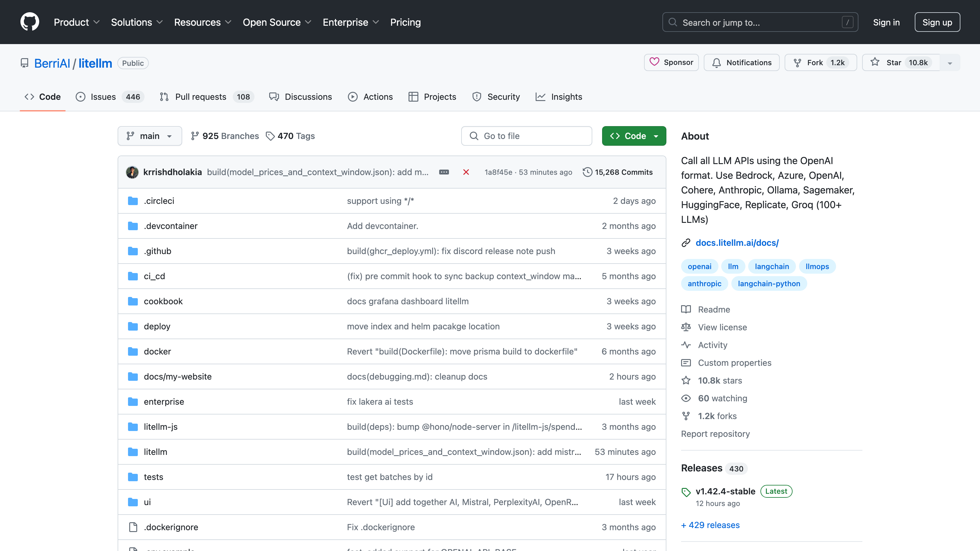Image resolution: width=980 pixels, height=551 pixels.
Task: Click the Go to file search box
Action: point(526,136)
